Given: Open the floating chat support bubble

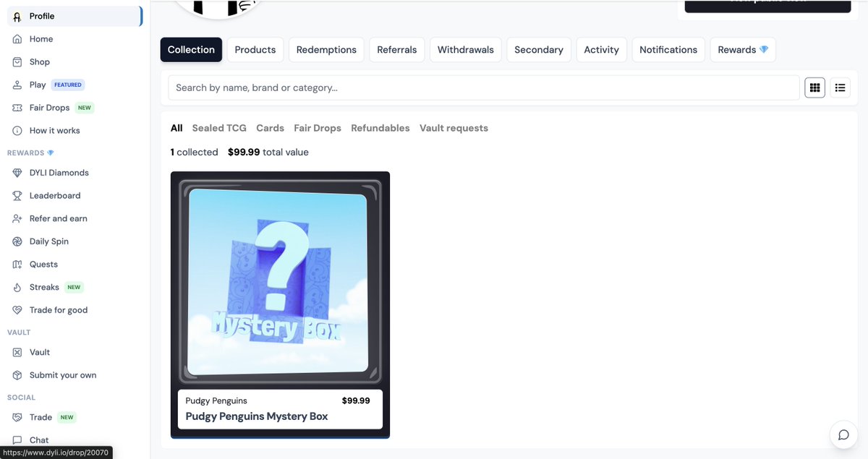Looking at the screenshot, I should (x=843, y=435).
